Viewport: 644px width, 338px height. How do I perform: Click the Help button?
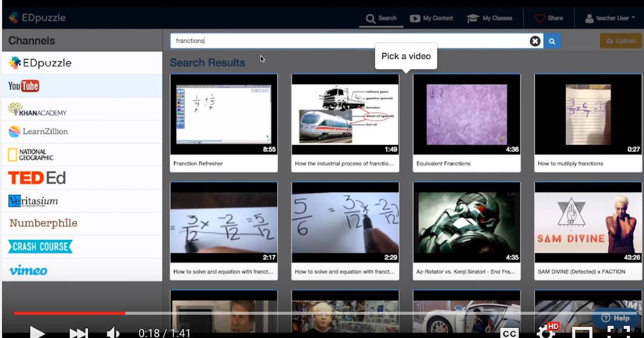615,318
